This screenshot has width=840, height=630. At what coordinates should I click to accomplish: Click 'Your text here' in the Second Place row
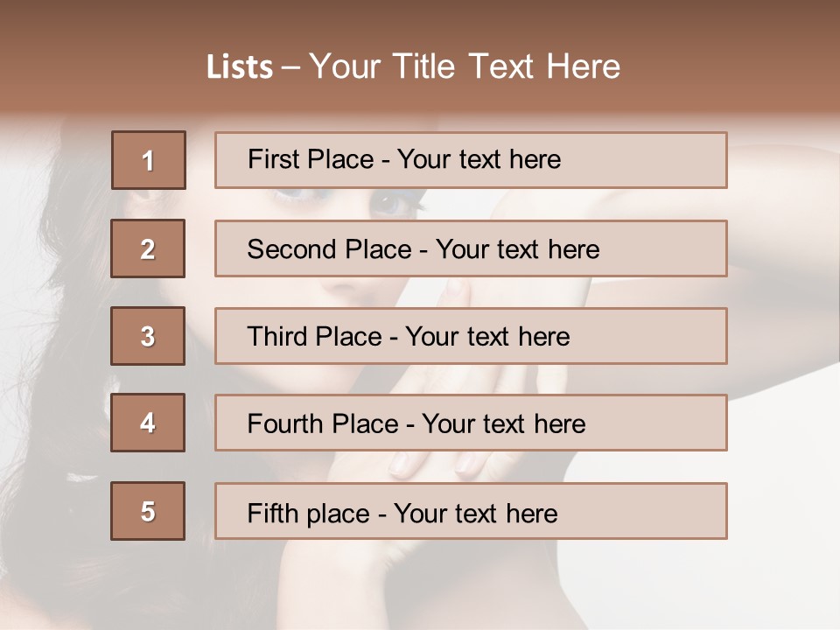(517, 249)
